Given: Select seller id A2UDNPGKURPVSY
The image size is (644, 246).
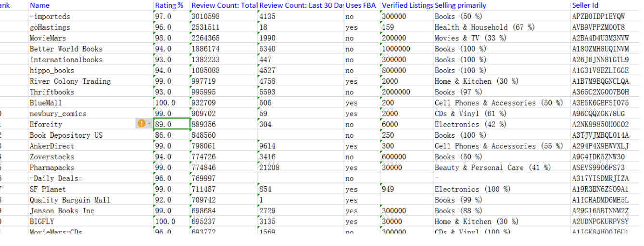Looking at the screenshot, I should tap(600, 221).
